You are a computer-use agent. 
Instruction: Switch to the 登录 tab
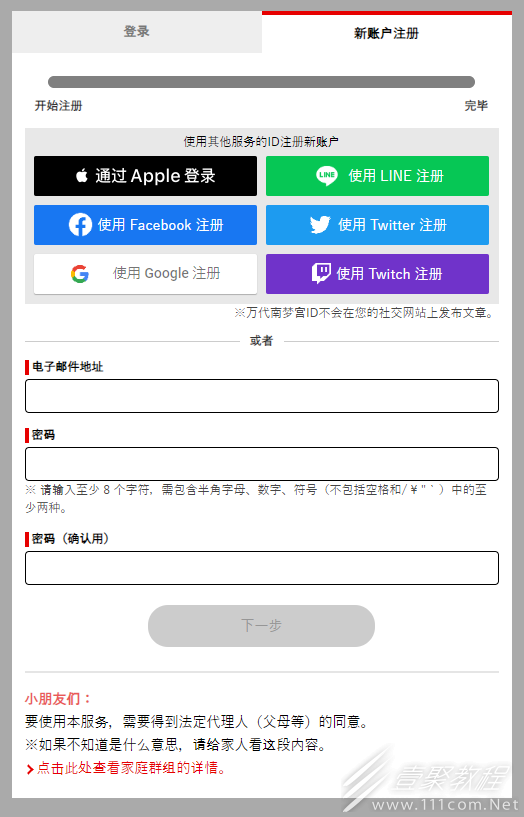137,32
